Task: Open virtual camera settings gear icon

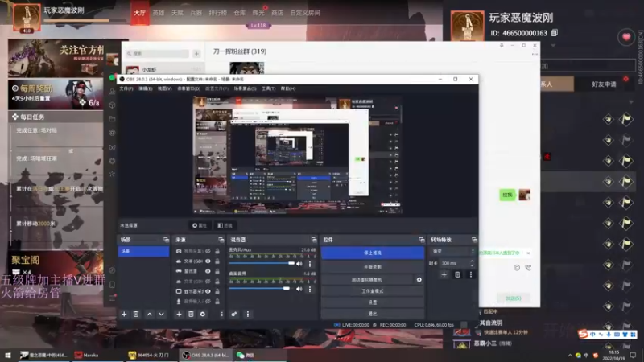Action: pyautogui.click(x=419, y=279)
